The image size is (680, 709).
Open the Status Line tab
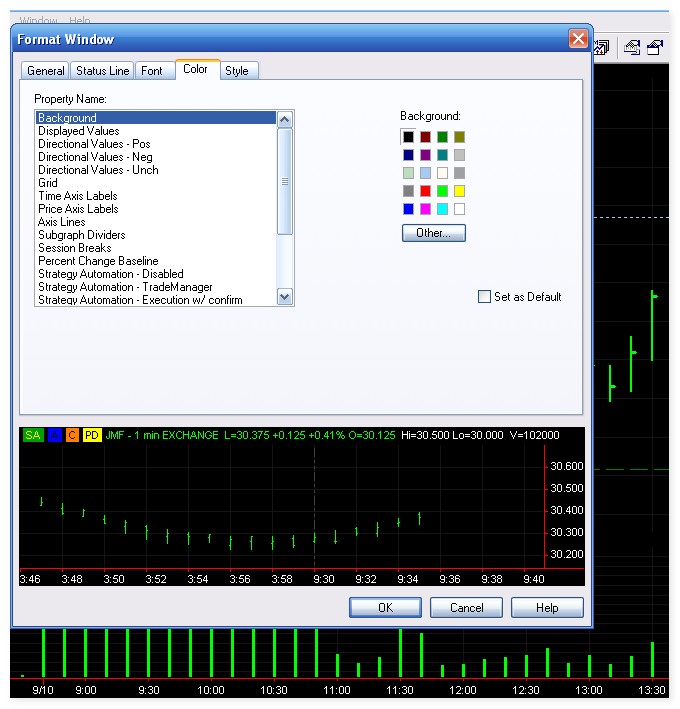(x=102, y=71)
